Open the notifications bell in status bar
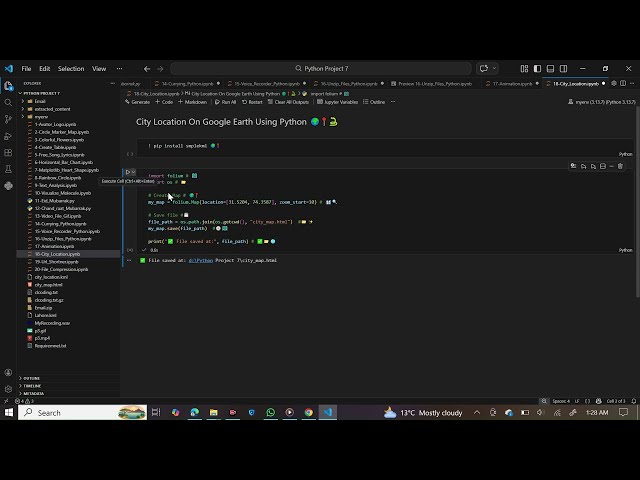Viewport: 640px width, 480px height. (x=633, y=401)
